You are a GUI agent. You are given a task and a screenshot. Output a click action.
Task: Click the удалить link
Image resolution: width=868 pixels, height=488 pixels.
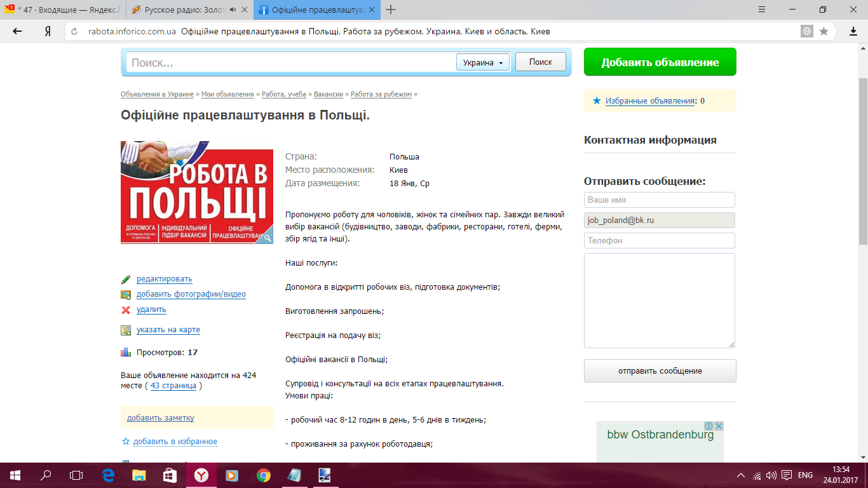tap(151, 309)
